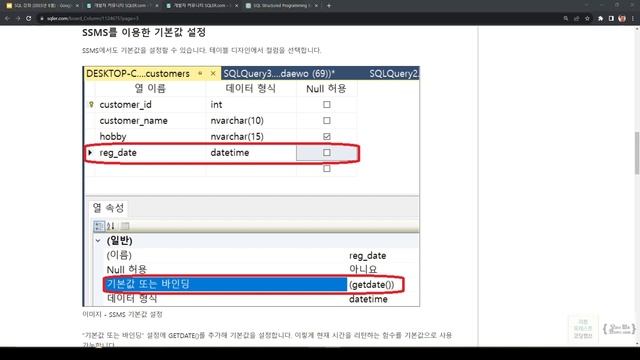This screenshot has height=360, width=640.
Task: Switch to the first browser tab
Action: (x=42, y=6)
